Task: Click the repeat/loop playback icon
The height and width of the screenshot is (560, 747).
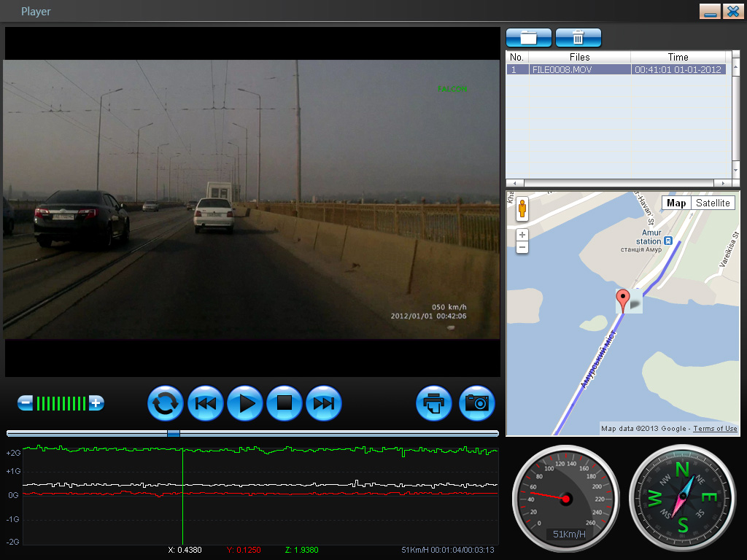Action: point(166,403)
